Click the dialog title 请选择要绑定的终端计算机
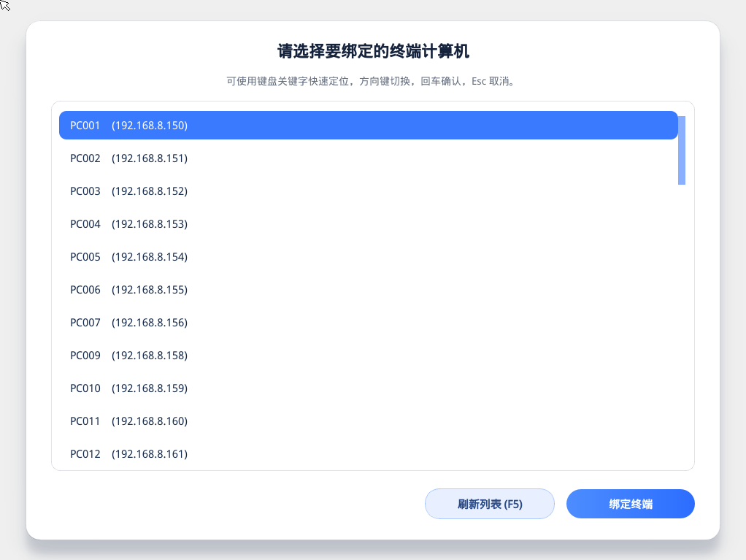Viewport: 746px width, 560px height. pos(373,52)
